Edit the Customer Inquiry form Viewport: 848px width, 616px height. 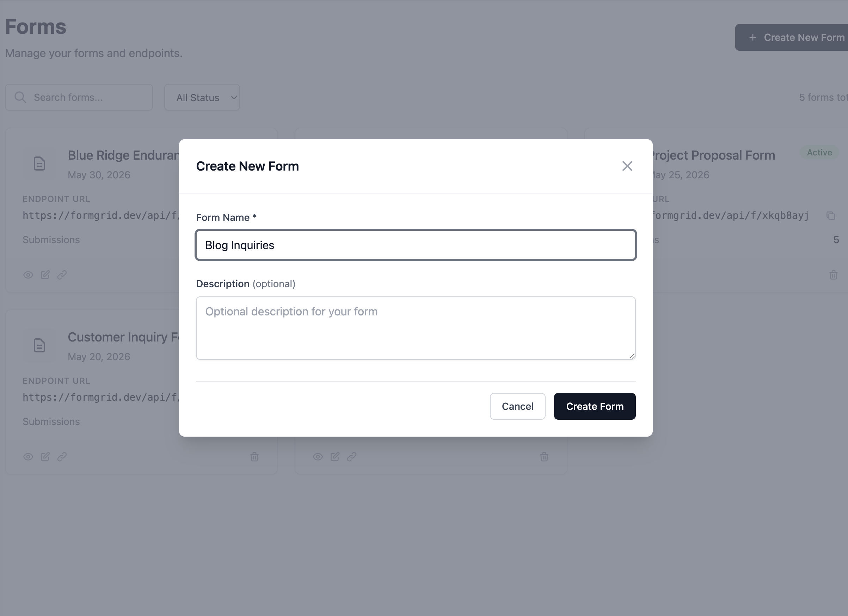coord(45,457)
